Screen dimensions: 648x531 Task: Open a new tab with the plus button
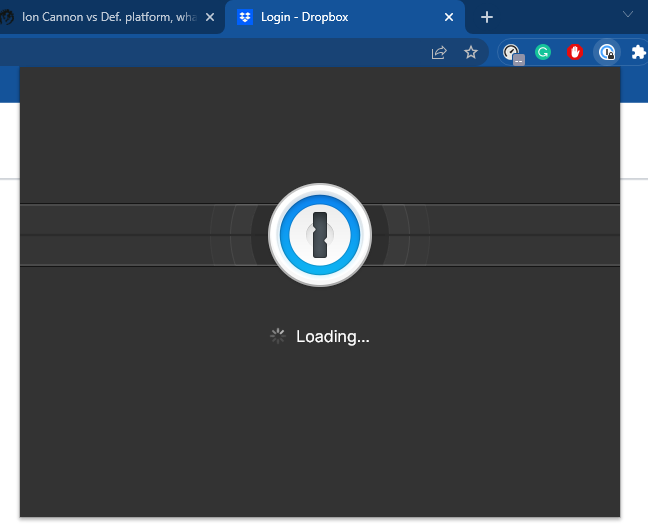pyautogui.click(x=487, y=17)
